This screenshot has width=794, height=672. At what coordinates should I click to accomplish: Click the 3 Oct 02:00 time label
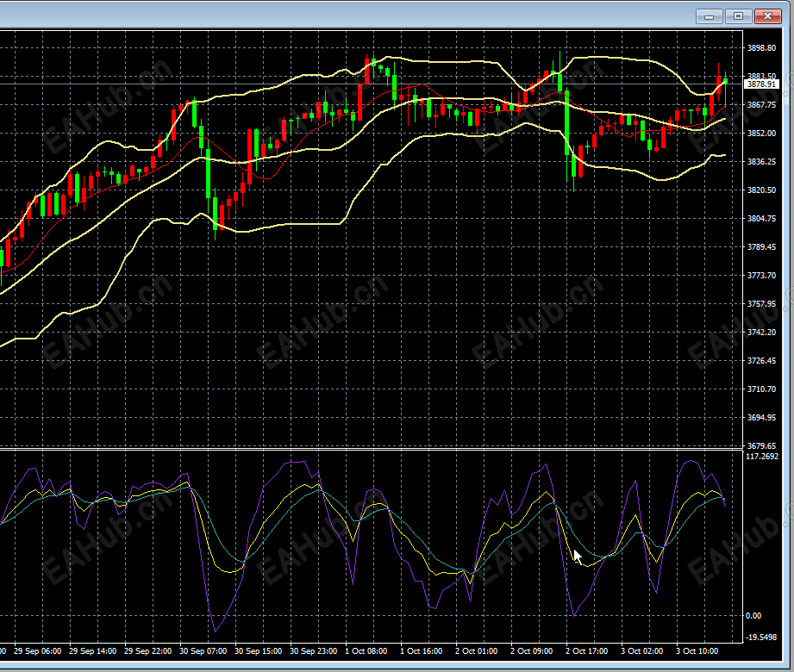642,651
